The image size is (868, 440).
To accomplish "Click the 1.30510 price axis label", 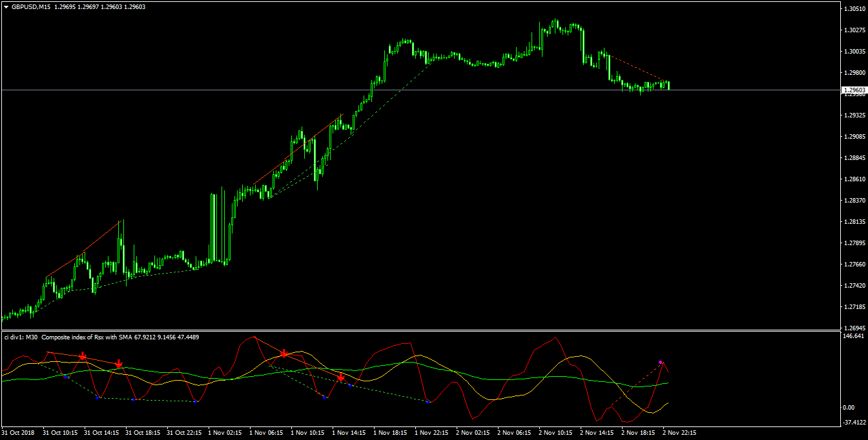I will click(854, 8).
